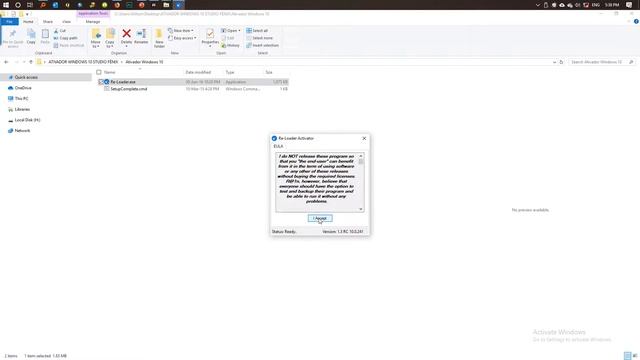Click Cut in the Clipboard group
Viewport: 640px width, 360px height.
[60, 31]
